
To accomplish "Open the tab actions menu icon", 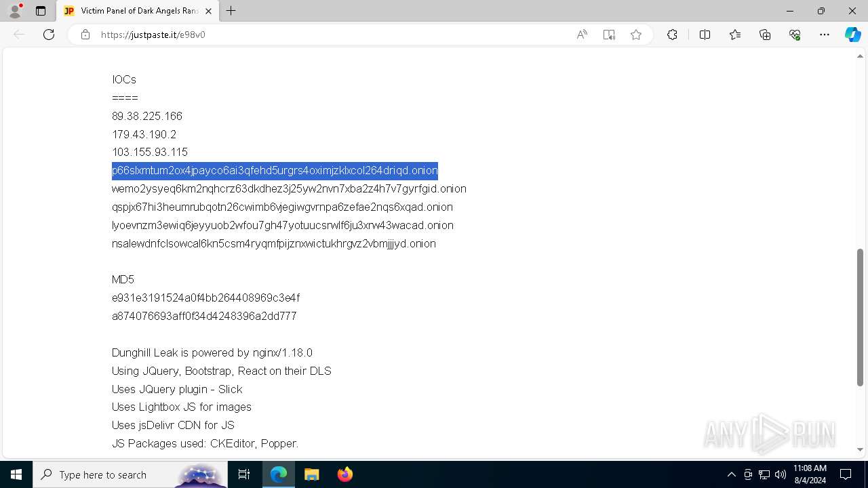I will [x=41, y=11].
